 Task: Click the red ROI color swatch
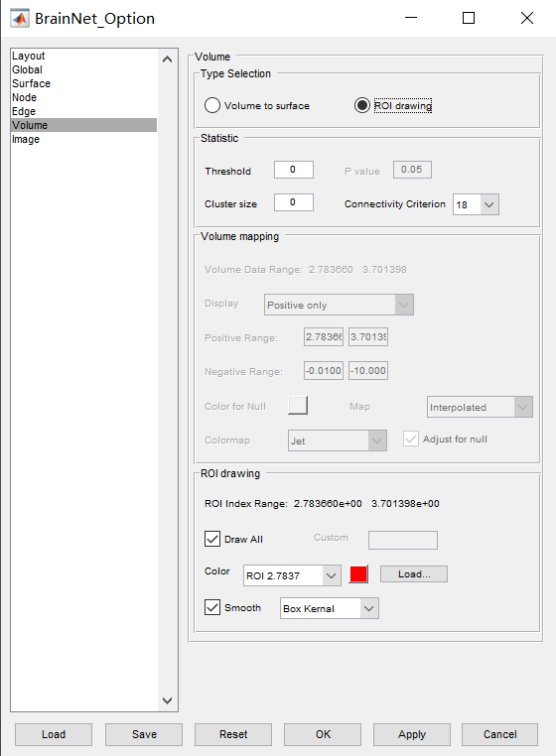point(358,574)
